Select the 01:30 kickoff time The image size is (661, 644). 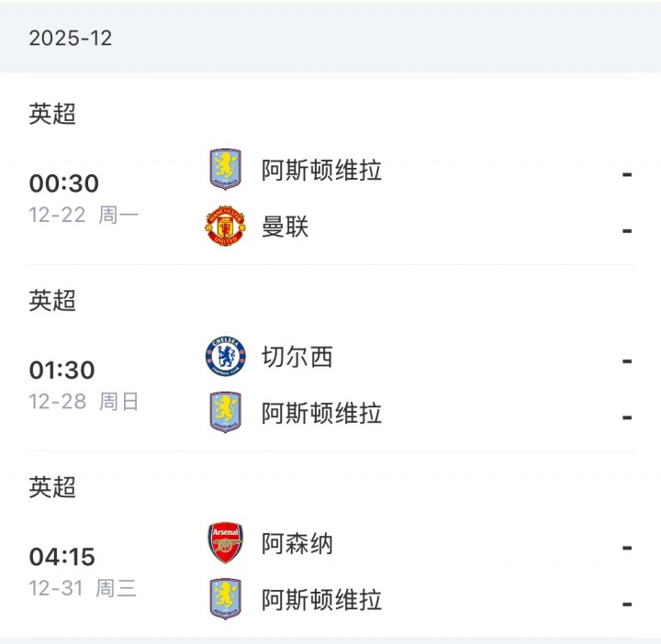62,370
